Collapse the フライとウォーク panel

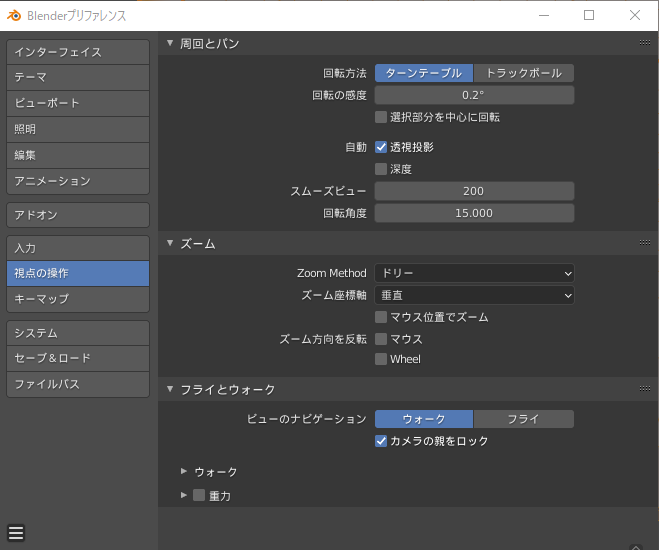(170, 389)
